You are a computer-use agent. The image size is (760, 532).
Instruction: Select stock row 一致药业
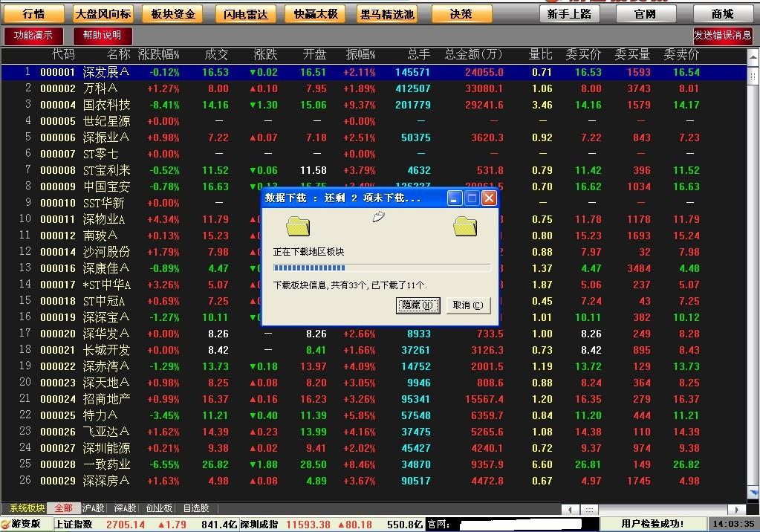point(373,464)
